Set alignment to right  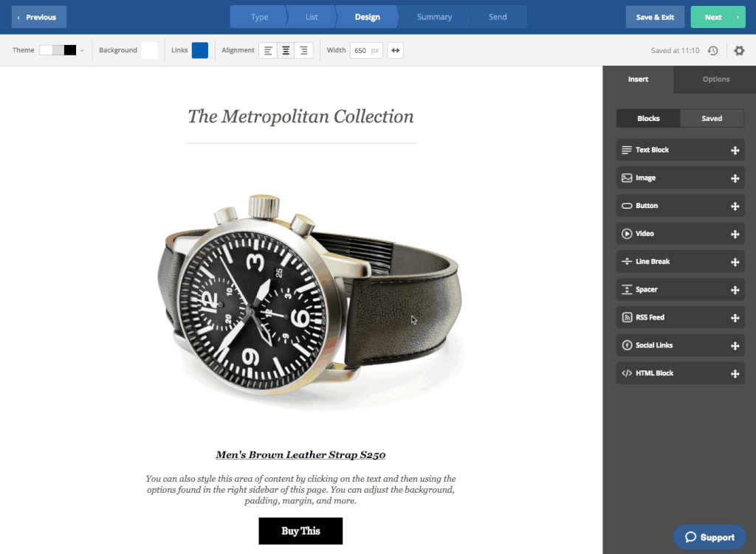click(x=303, y=50)
